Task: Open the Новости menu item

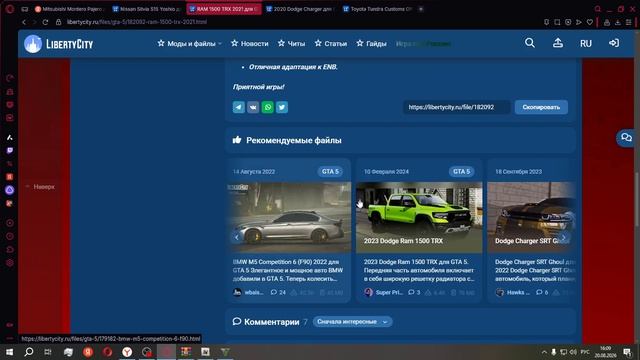Action: tap(250, 43)
